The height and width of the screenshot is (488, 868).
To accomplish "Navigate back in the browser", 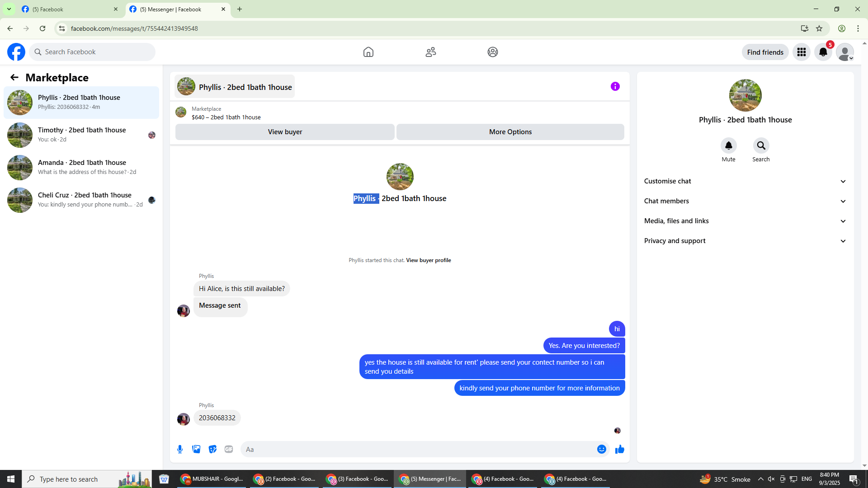I will tap(10, 28).
